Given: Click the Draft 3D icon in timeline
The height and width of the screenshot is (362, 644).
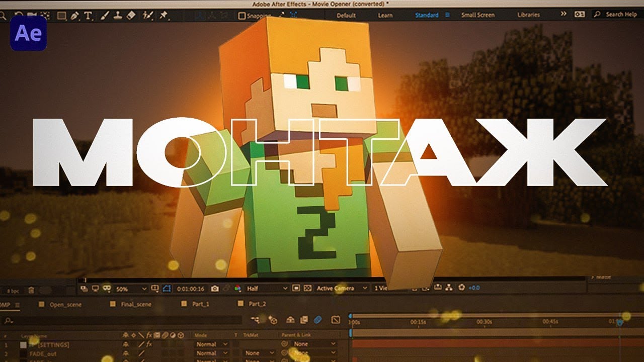Looking at the screenshot, I should point(272,320).
